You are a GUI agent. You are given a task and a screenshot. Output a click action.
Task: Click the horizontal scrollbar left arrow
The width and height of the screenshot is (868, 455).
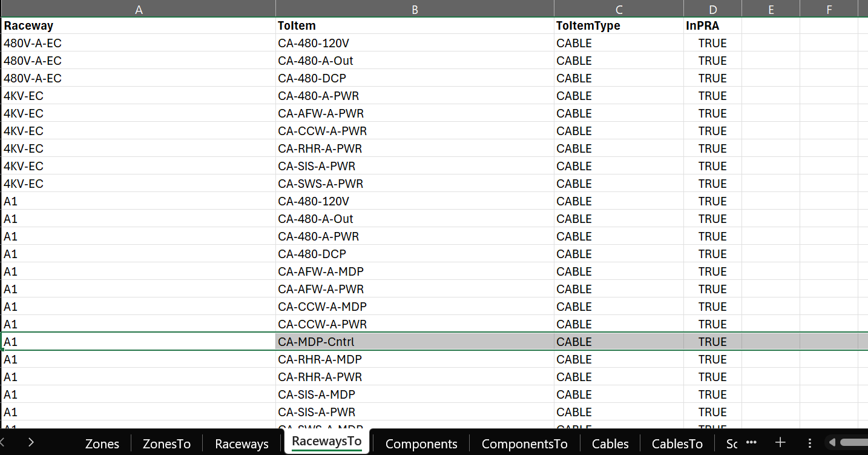point(833,443)
